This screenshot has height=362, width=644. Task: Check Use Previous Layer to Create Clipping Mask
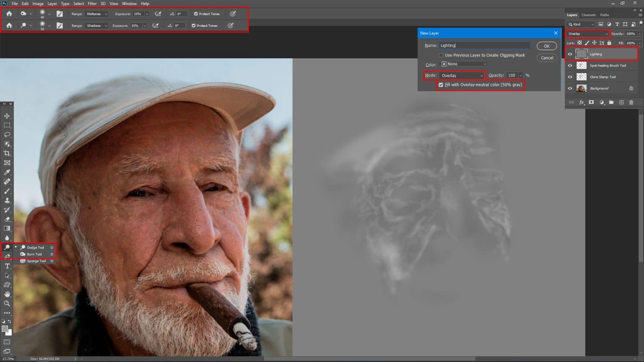tap(441, 55)
